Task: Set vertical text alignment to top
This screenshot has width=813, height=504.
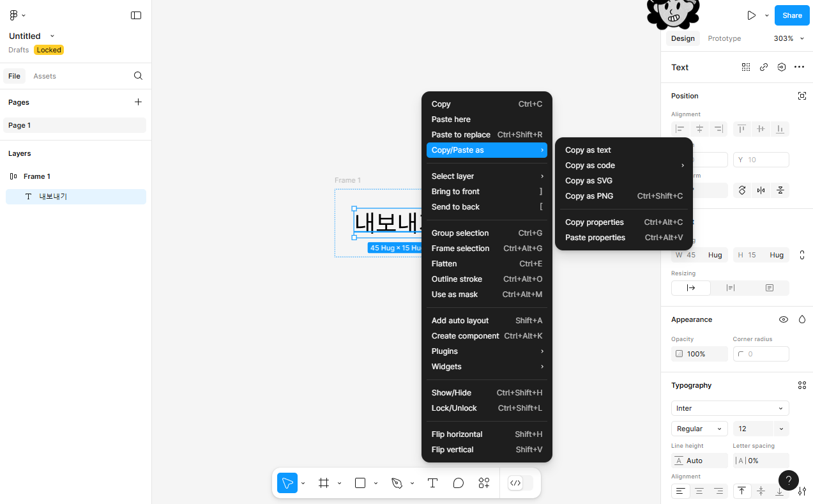Action: click(741, 491)
